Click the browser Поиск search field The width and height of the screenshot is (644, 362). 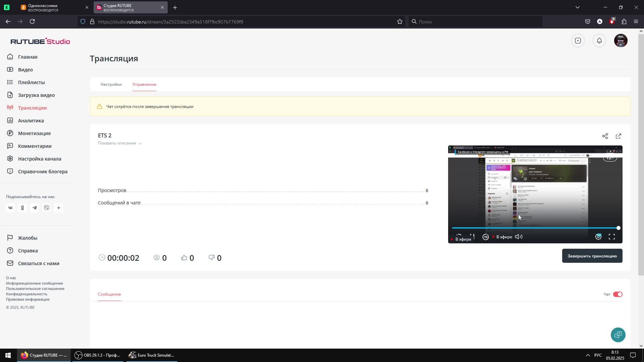tap(475, 22)
